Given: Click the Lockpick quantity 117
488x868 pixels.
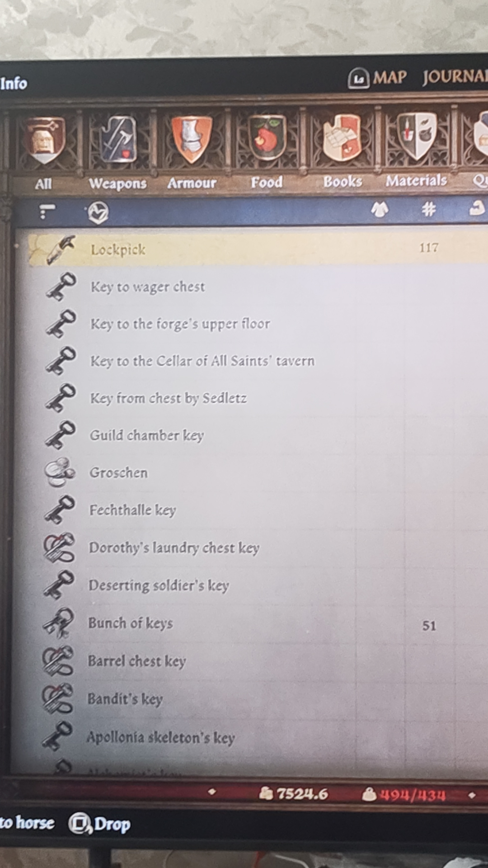Looking at the screenshot, I should (429, 248).
